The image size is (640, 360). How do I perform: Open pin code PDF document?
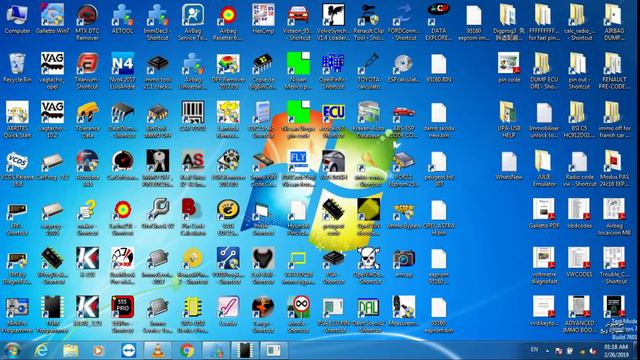coord(509,68)
